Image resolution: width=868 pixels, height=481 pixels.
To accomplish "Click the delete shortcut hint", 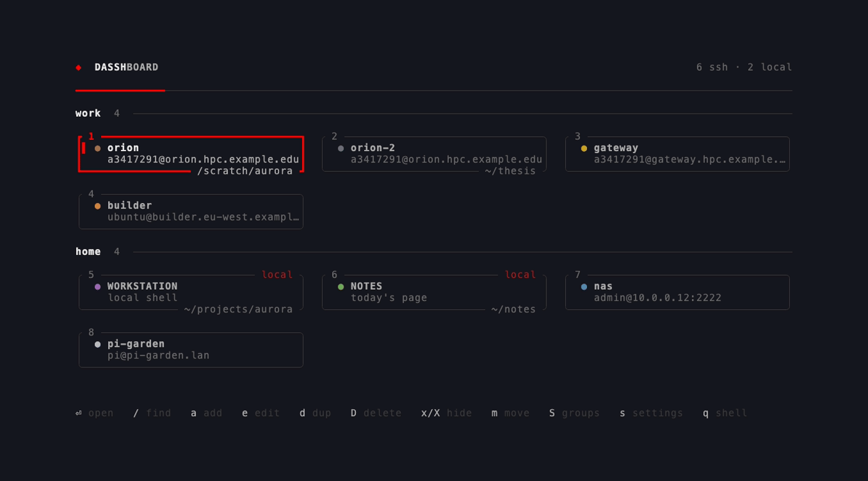I will pos(376,413).
